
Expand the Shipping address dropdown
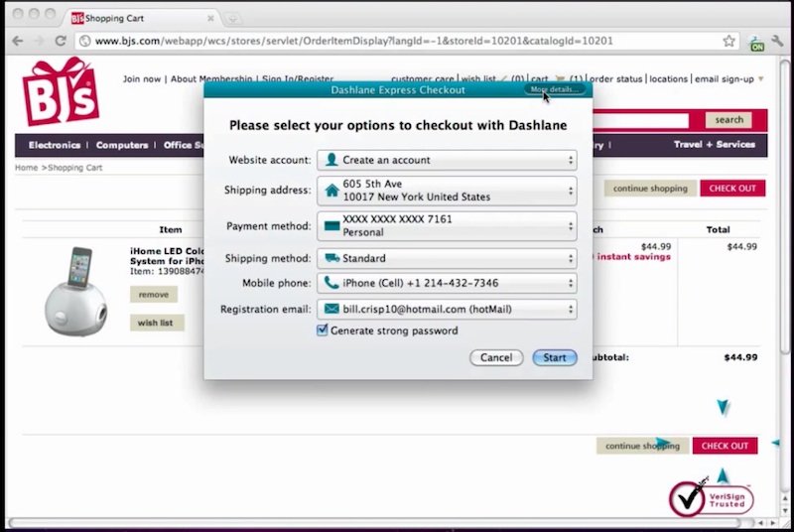tap(447, 191)
